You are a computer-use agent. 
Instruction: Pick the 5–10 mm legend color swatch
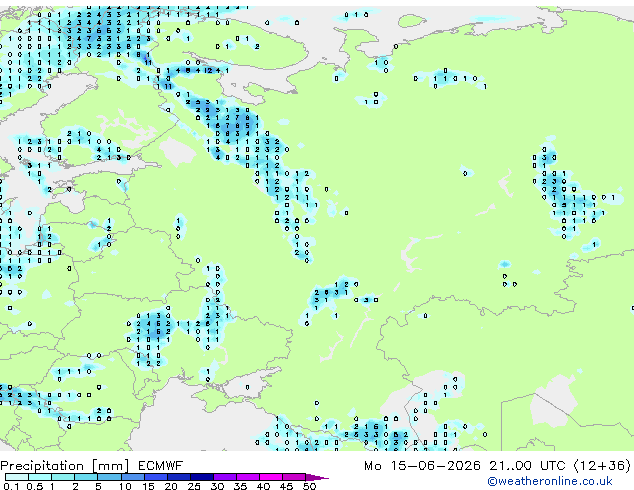point(109,477)
